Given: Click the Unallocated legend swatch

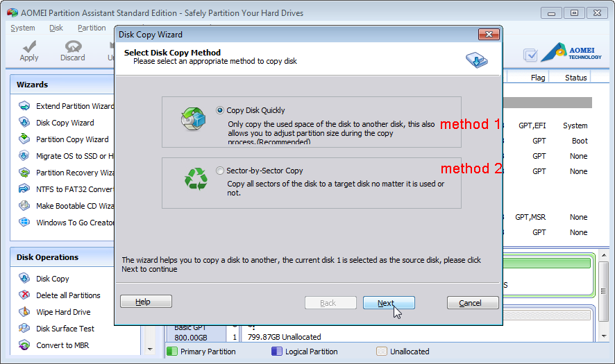Looking at the screenshot, I should click(x=381, y=351).
